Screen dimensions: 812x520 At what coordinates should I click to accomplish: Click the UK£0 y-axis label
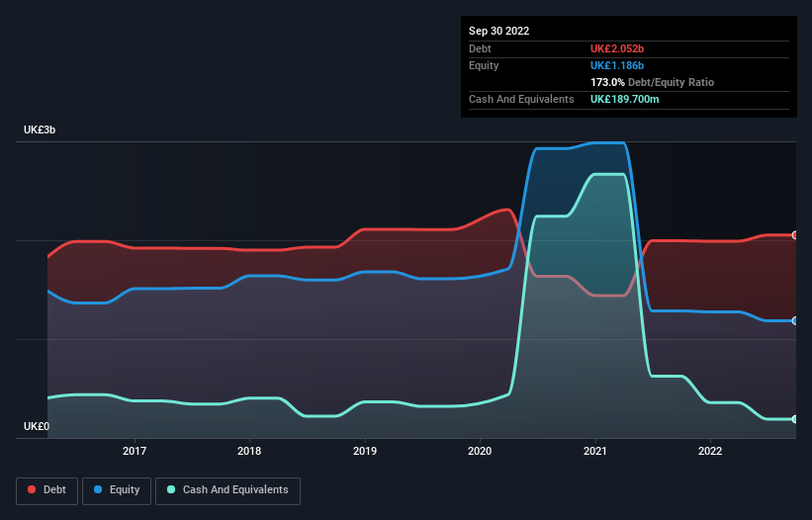pyautogui.click(x=37, y=426)
